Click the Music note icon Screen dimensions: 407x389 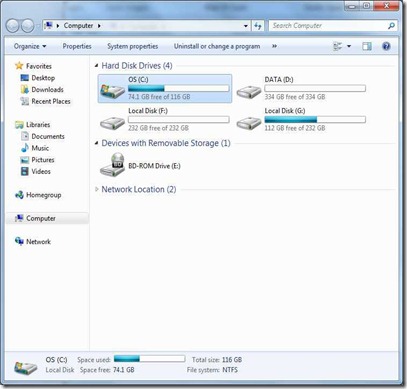coord(25,148)
